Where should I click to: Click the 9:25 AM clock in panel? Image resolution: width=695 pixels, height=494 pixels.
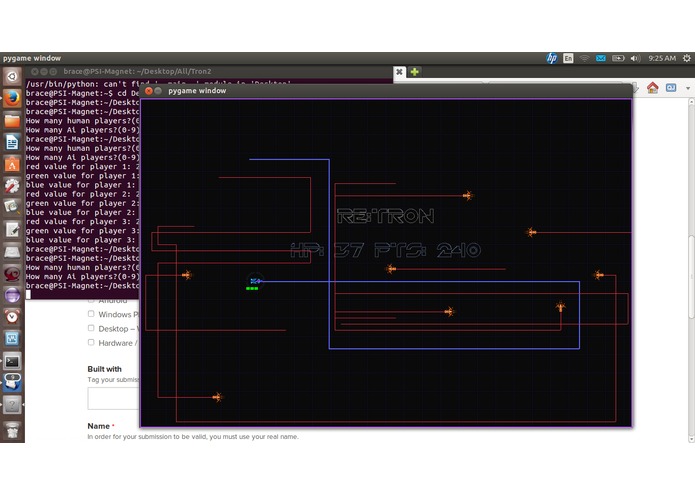662,58
